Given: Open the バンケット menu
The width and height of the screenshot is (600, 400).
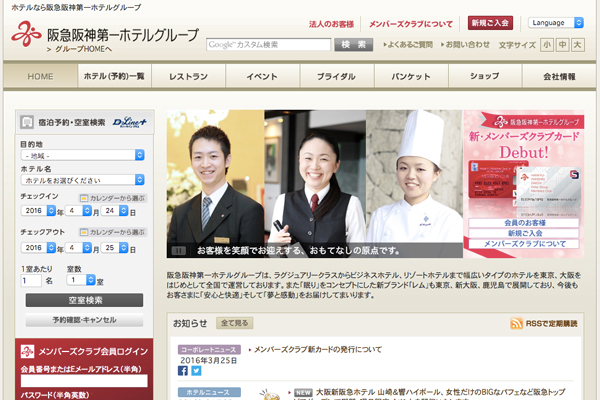Looking at the screenshot, I should coord(411,76).
